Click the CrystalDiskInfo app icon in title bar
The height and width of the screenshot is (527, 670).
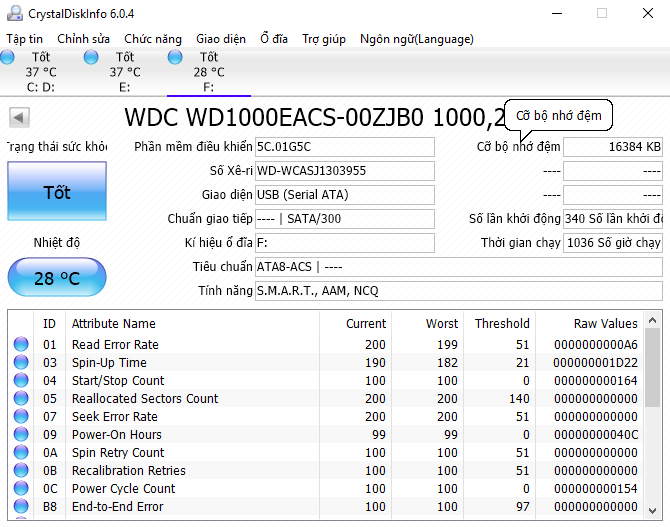[x=15, y=13]
